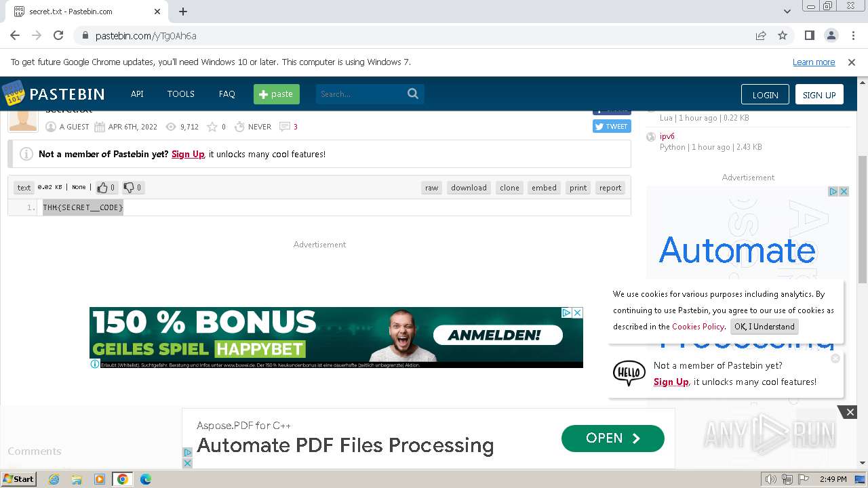
Task: Click the LOGIN button
Action: click(765, 95)
